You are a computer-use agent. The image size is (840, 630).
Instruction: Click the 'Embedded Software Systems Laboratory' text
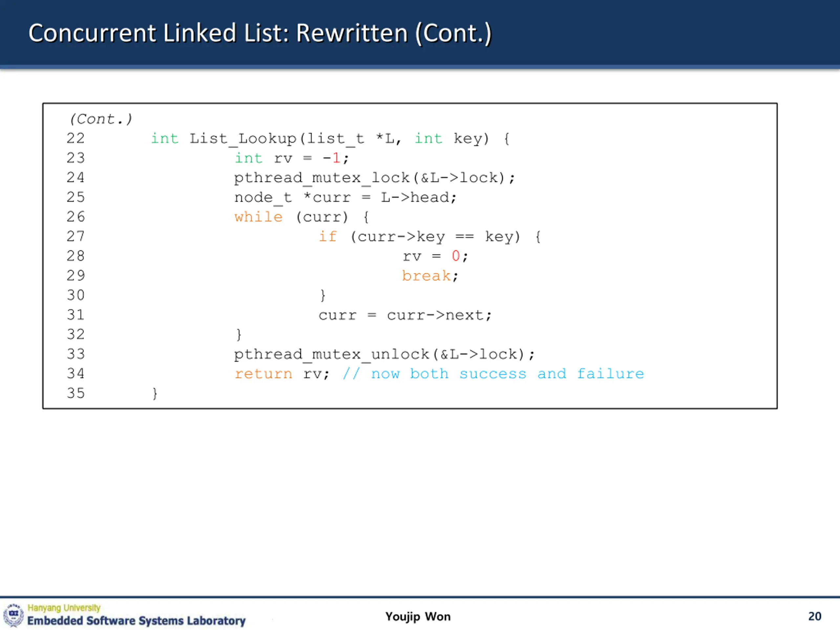tap(136, 620)
